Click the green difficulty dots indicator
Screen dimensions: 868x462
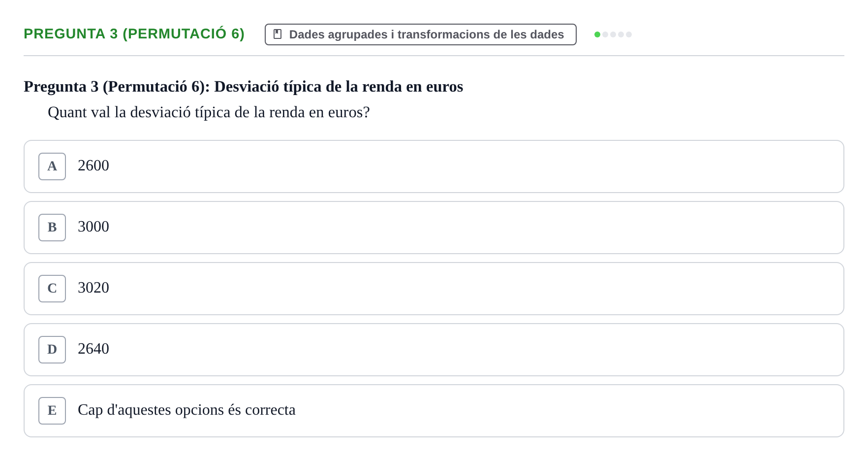(x=613, y=34)
